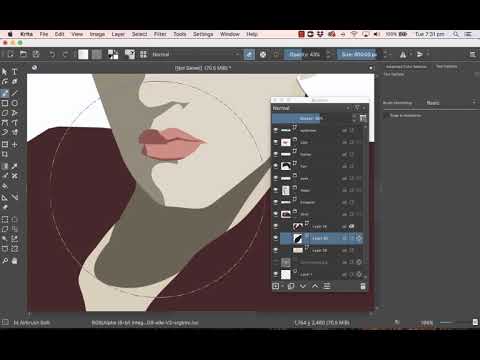Toggle visibility of the selected blue layer
The height and width of the screenshot is (360, 480).
pyautogui.click(x=276, y=238)
